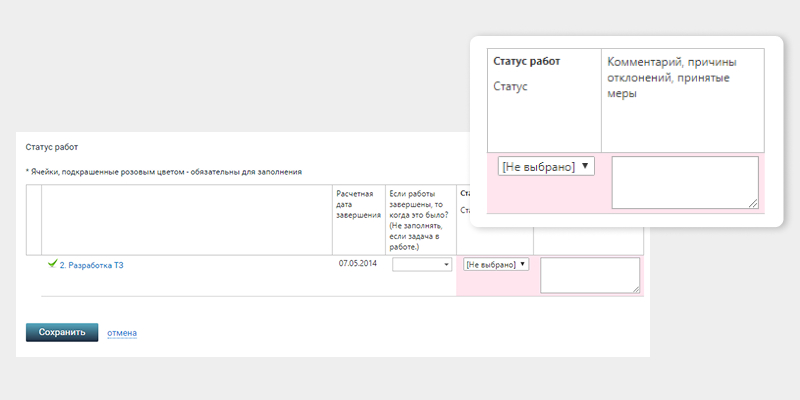Image resolution: width=800 pixels, height=400 pixels.
Task: Click the отмена link
Action: point(121,333)
